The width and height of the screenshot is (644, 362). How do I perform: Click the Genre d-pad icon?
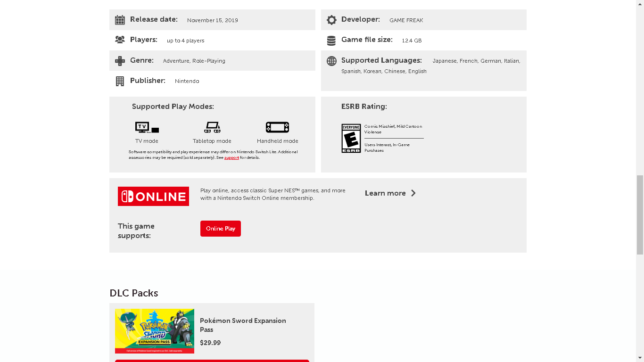pos(120,61)
